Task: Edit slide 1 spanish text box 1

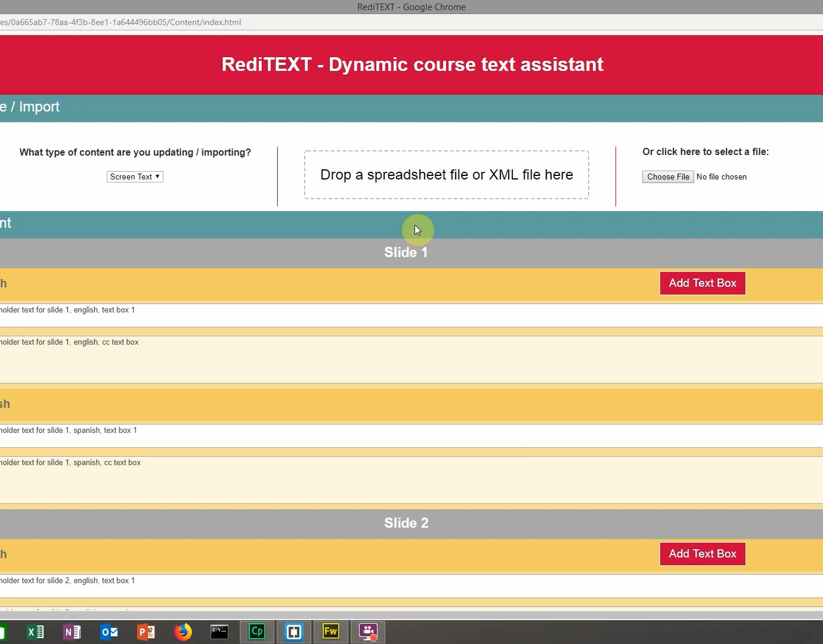Action: [411, 436]
